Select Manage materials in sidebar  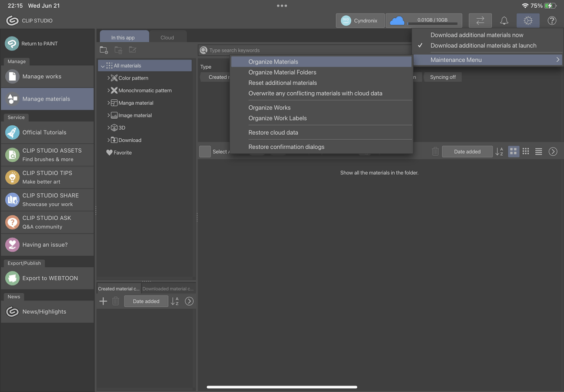[48, 99]
